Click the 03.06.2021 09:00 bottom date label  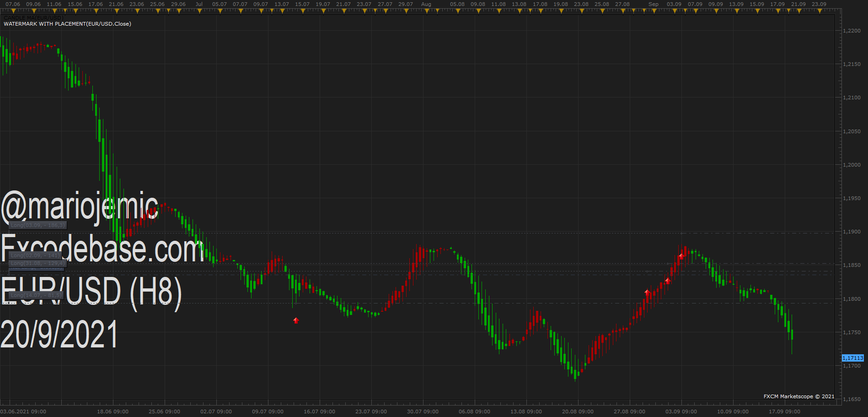coord(23,412)
